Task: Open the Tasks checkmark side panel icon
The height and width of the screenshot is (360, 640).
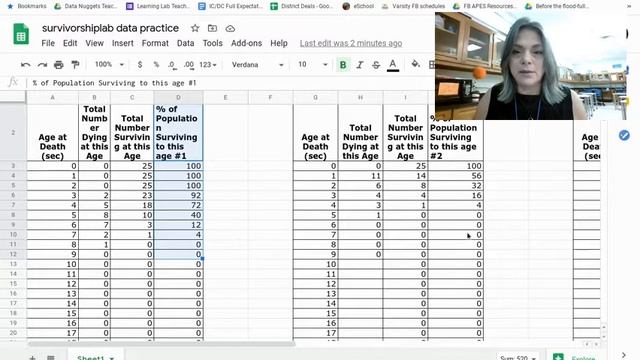Action: coord(624,135)
